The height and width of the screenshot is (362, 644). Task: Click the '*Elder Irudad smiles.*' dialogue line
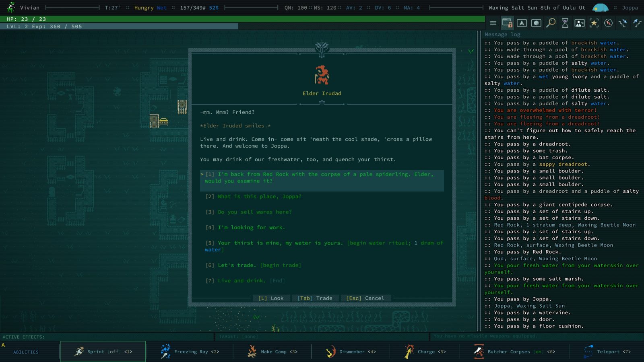tap(235, 126)
